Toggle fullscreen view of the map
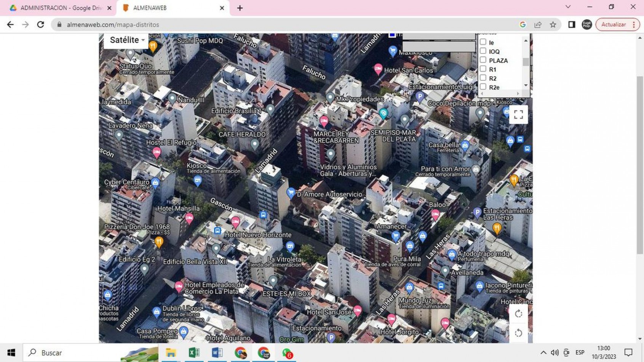Screen dimensions: 644x362 click(x=518, y=115)
